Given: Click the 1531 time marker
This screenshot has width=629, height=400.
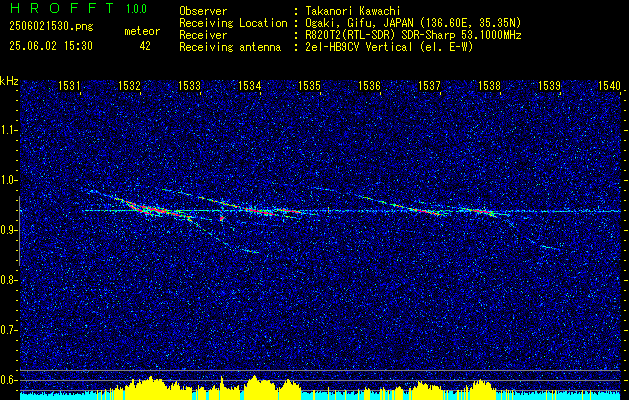Looking at the screenshot, I should point(69,85).
